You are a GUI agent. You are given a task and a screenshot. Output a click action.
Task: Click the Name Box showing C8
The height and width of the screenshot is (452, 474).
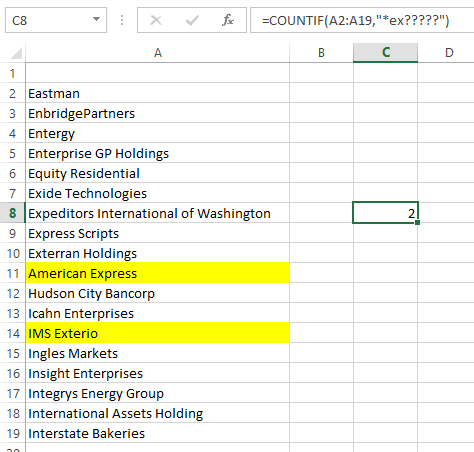point(56,20)
